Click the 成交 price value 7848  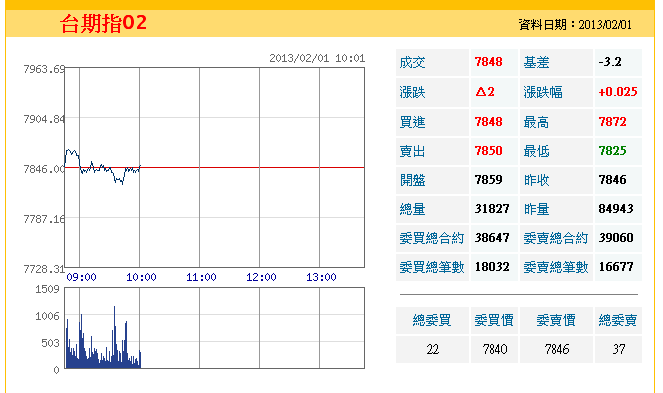click(x=489, y=62)
